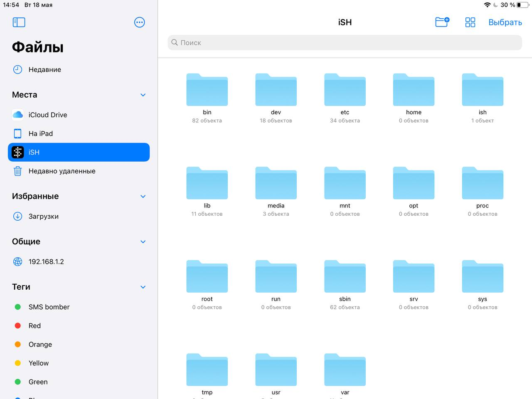
Task: Switch view mode with grid icon
Action: click(x=470, y=22)
